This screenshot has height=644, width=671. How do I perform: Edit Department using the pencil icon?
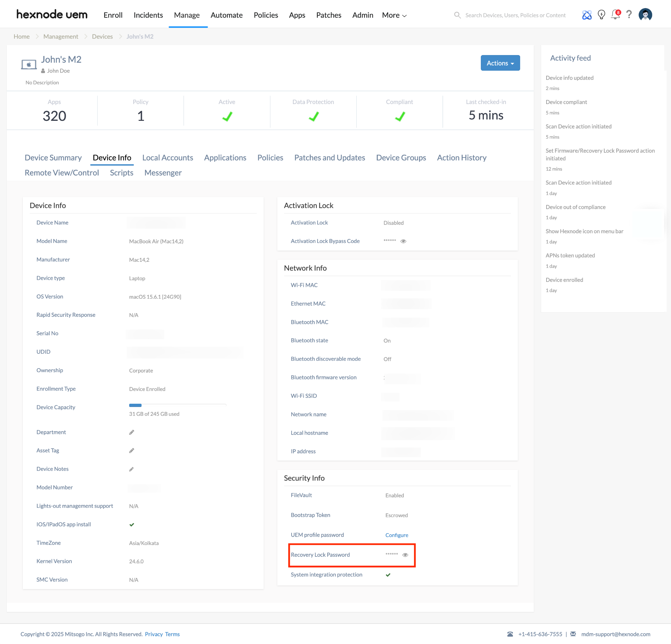click(x=132, y=432)
